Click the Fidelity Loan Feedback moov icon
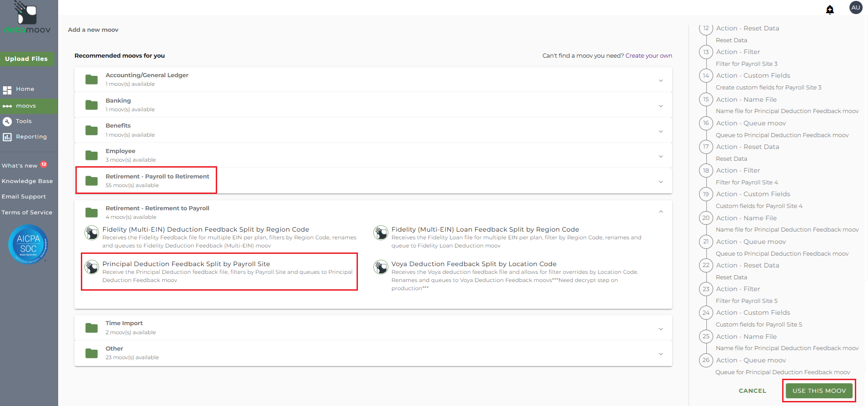Image resolution: width=868 pixels, height=406 pixels. [381, 233]
